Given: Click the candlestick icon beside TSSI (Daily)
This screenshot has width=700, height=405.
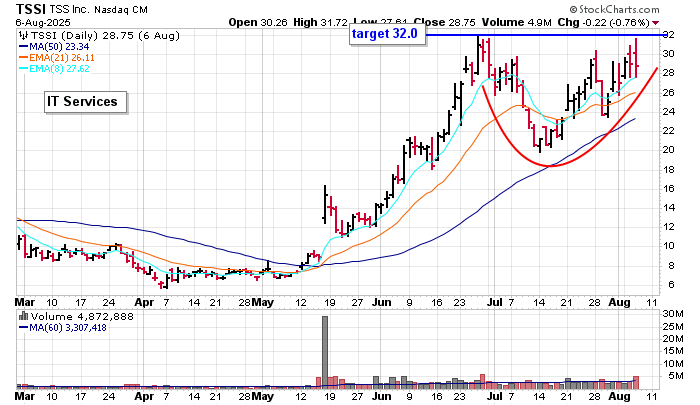Looking at the screenshot, I should tap(24, 36).
